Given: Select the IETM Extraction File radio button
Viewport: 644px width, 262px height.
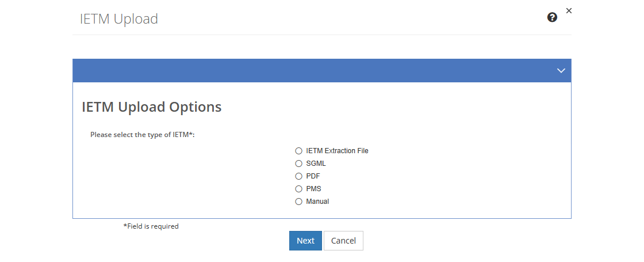Looking at the screenshot, I should tap(298, 151).
